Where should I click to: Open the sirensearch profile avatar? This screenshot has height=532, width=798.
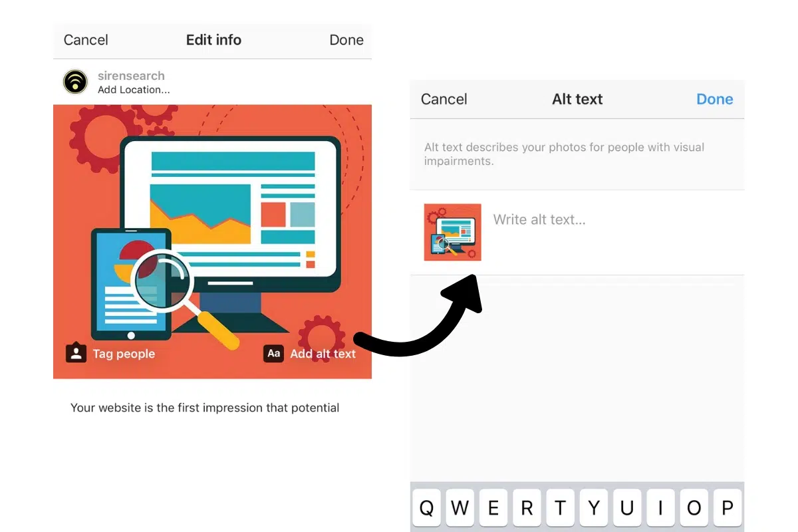pos(76,82)
